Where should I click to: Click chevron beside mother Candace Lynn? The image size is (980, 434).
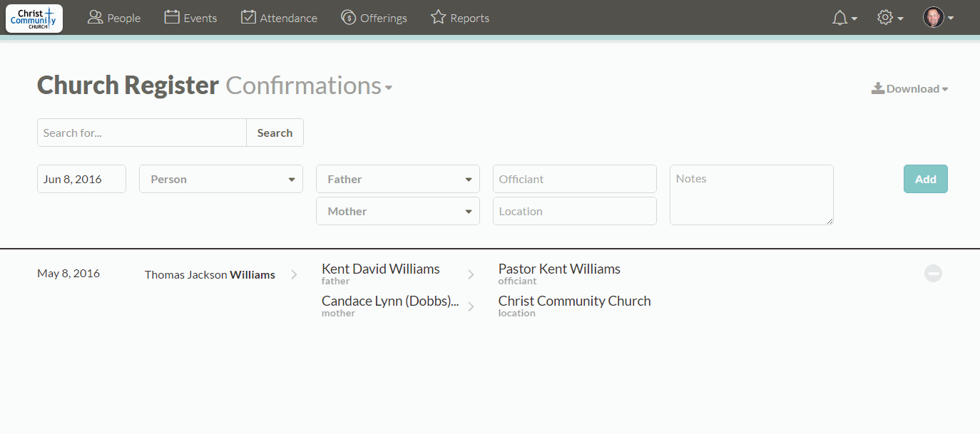[471, 306]
